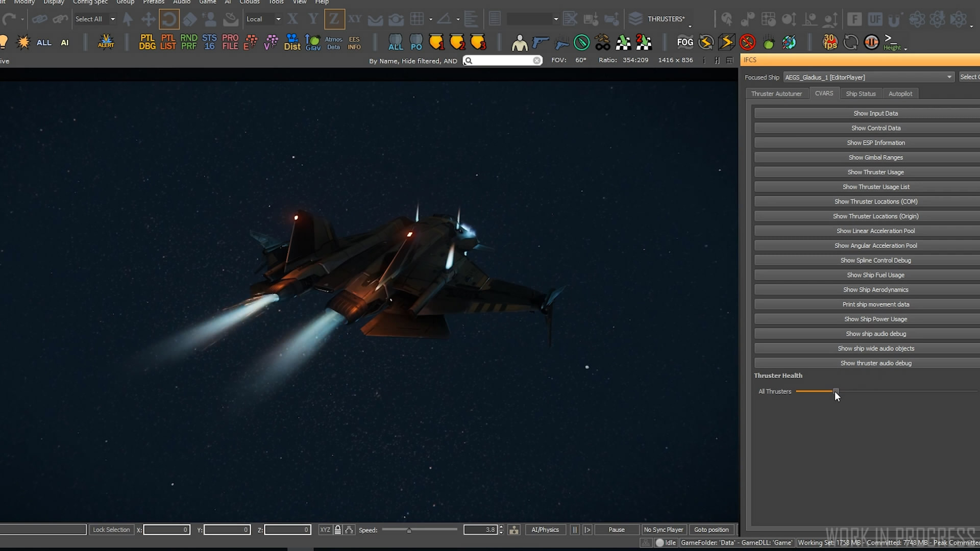
Task: Open the Select All dropdown
Action: click(x=95, y=19)
